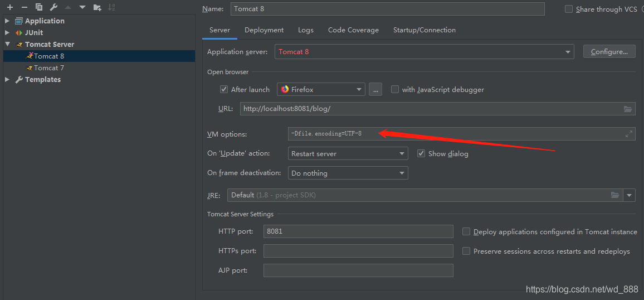The image size is (644, 300).
Task: Open edit defaults wrench icon
Action: [53, 7]
